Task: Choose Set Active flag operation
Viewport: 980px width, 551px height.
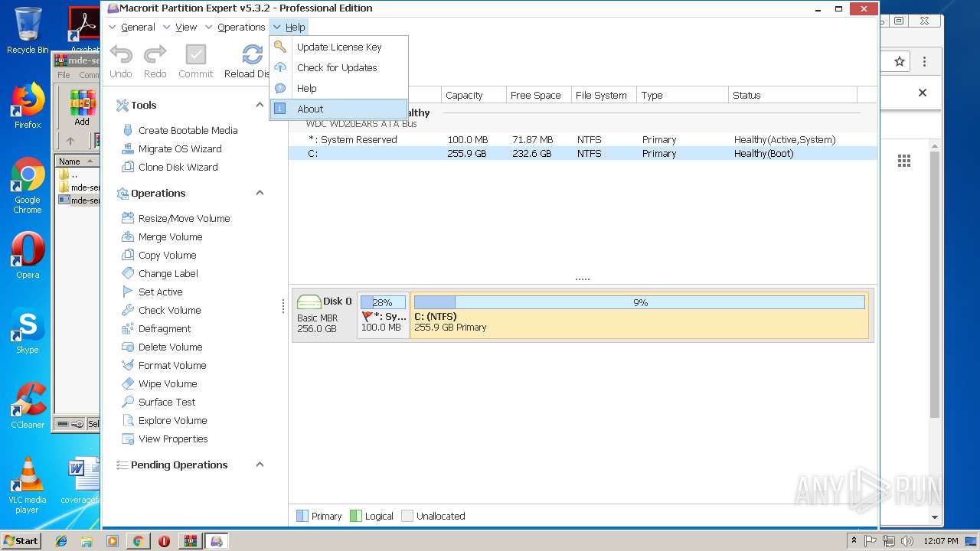Action: (x=152, y=292)
